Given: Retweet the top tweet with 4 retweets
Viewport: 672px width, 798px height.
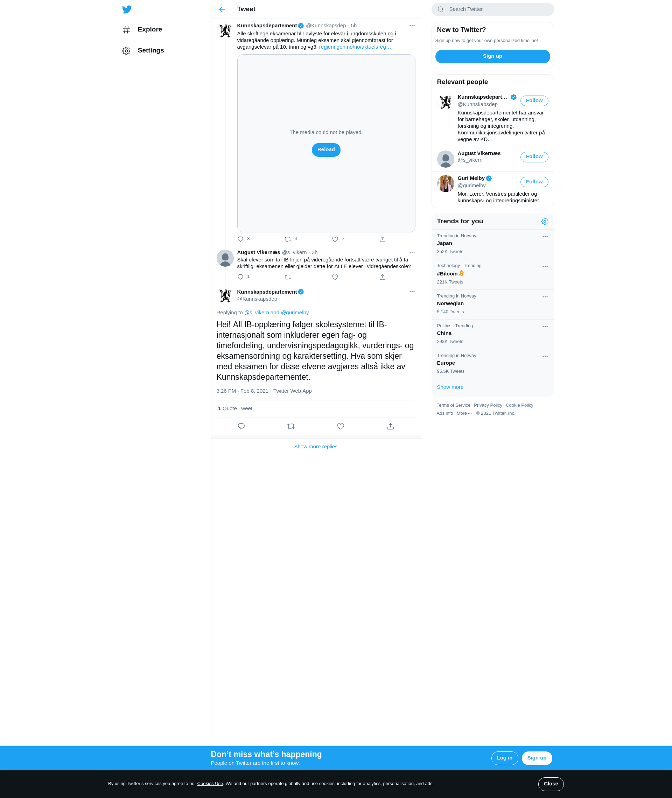Looking at the screenshot, I should coord(288,239).
